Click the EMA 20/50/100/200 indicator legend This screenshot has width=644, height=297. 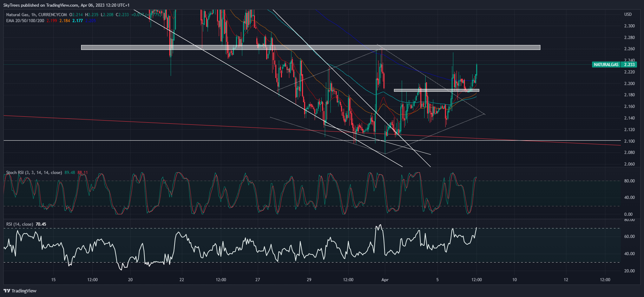click(25, 21)
